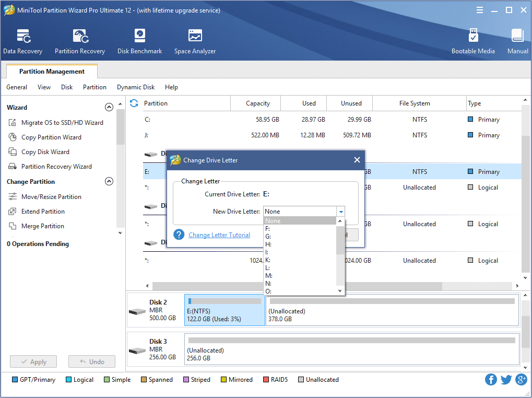Image resolution: width=532 pixels, height=398 pixels.
Task: Select N: in drive letter list
Action: click(300, 283)
